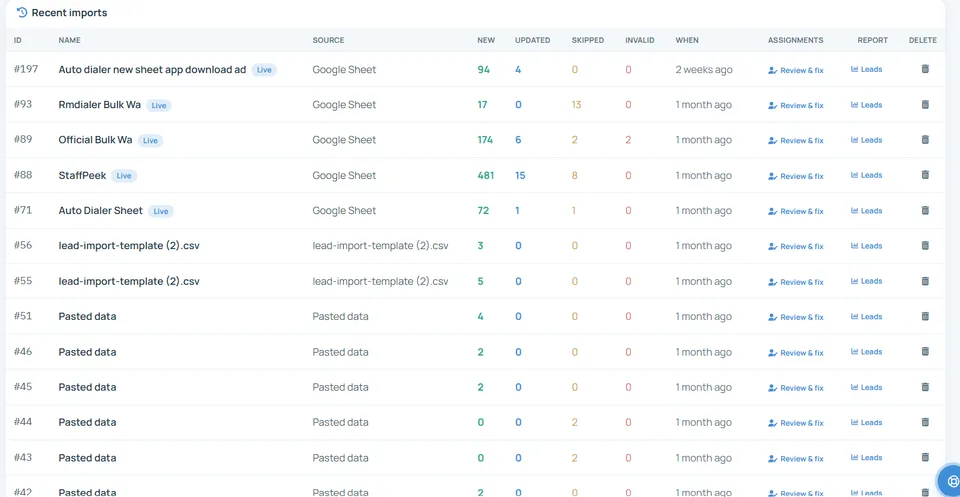
Task: Open Review & fix for Auto Dialer Sheet
Action: (x=796, y=211)
